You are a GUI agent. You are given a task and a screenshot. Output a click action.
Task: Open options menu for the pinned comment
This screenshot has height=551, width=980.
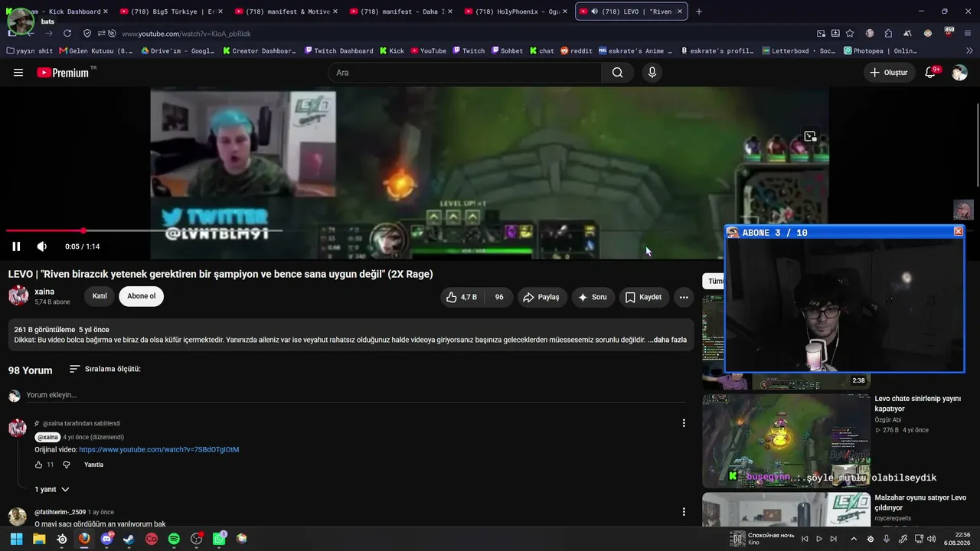(x=684, y=423)
